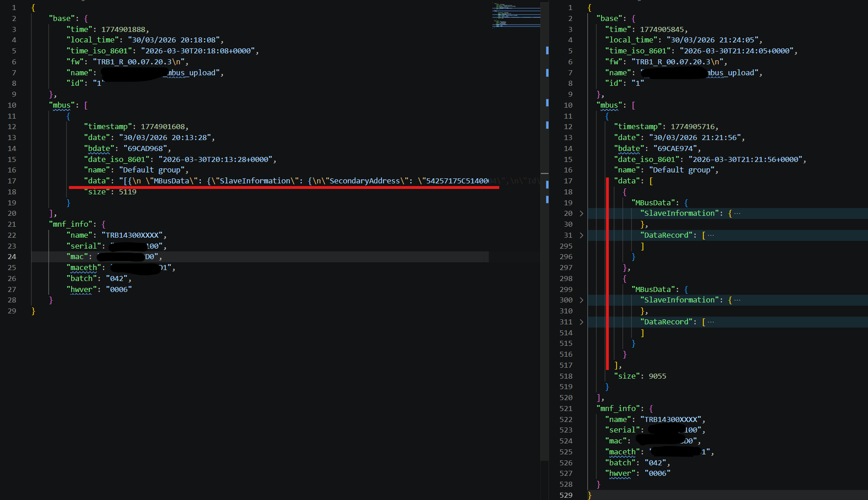868x500 pixels.
Task: Click the ellipsis after DataRecord on line 31
Action: pos(711,235)
